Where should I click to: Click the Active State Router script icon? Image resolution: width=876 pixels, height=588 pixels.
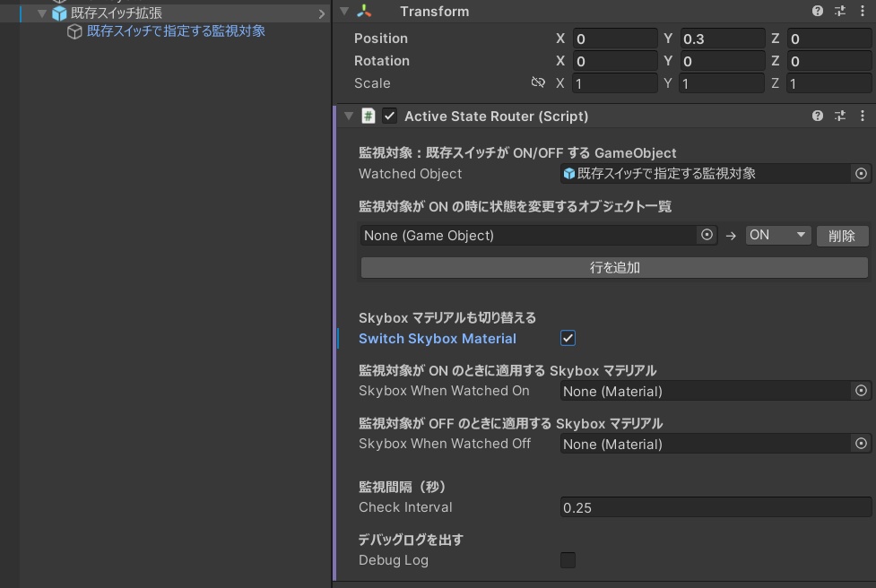369,116
